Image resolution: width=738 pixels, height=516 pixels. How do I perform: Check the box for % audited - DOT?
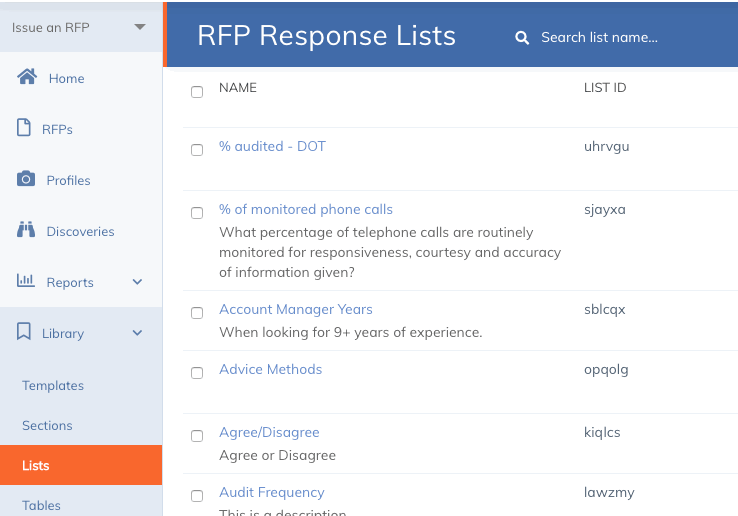tap(197, 150)
